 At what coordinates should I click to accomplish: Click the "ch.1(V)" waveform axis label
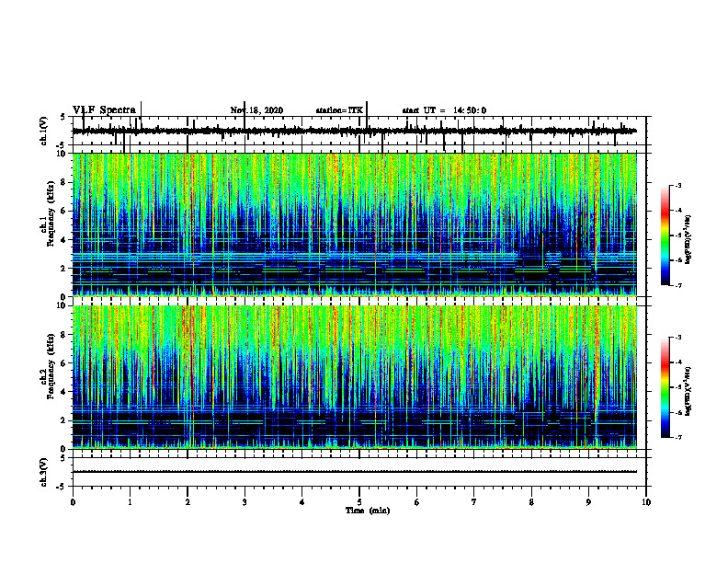pos(44,131)
